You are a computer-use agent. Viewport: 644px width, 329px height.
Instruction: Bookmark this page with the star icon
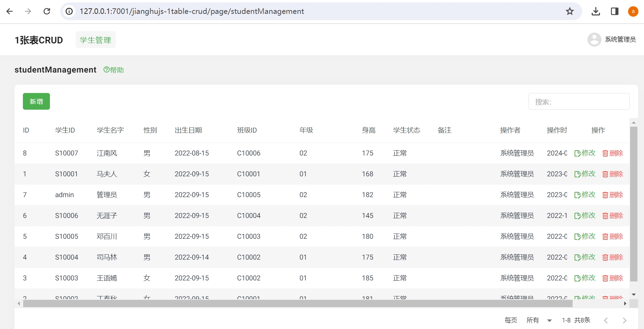click(x=569, y=11)
